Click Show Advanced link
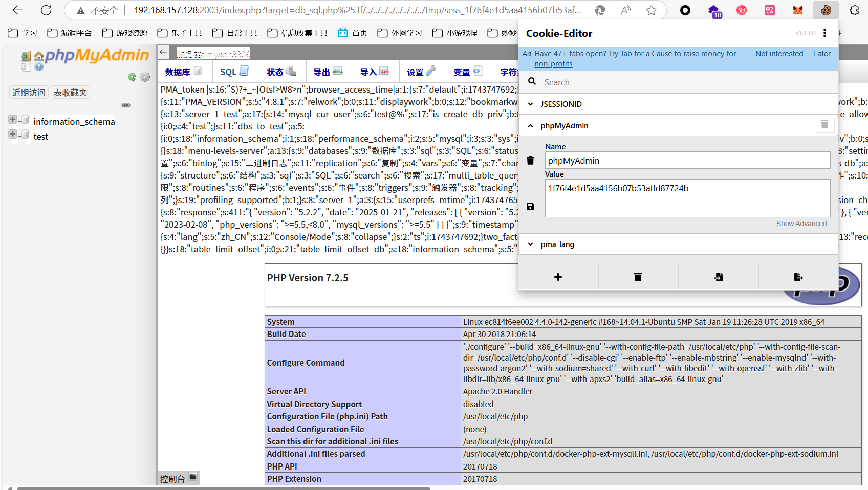Screen dimensions: 868x490 pos(801,224)
